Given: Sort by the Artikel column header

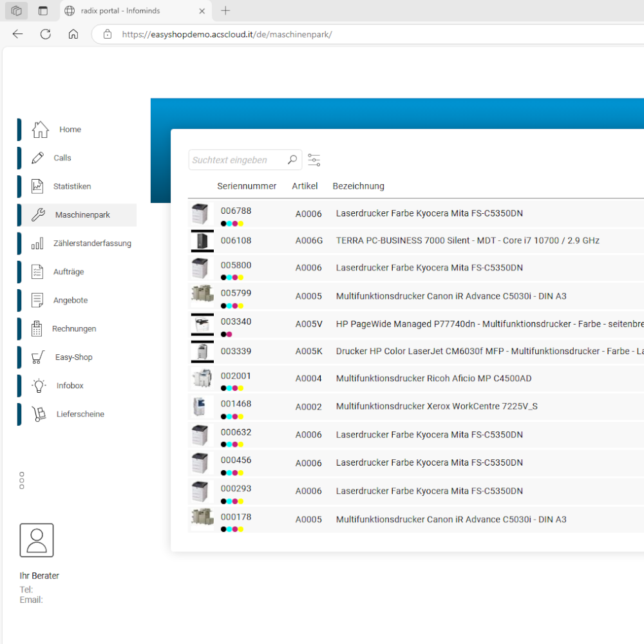Looking at the screenshot, I should click(x=305, y=186).
